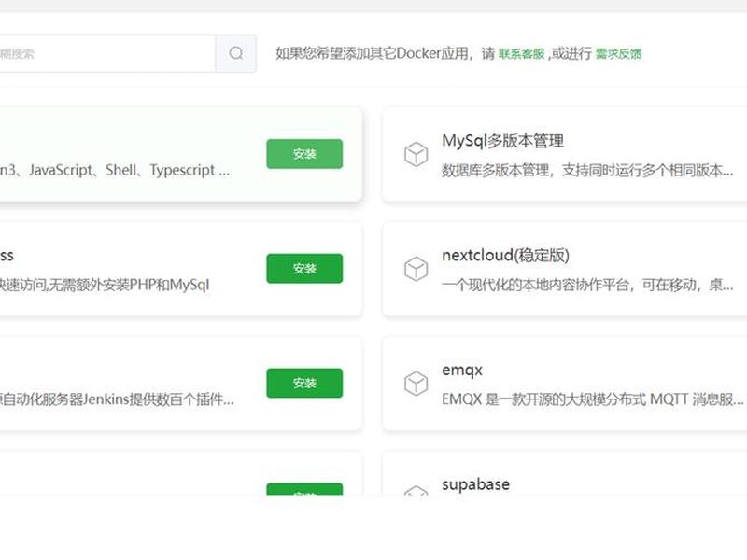Select the emqx app title
The image size is (747, 560).
461,370
